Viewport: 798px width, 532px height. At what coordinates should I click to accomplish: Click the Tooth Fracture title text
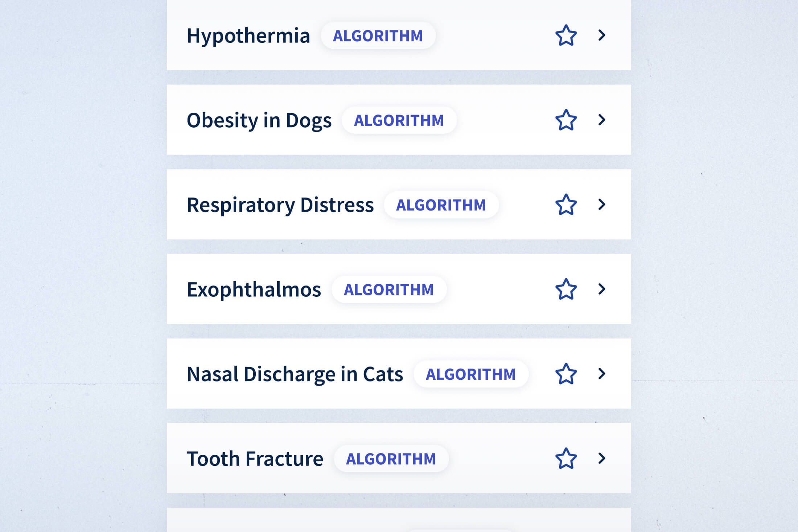point(255,459)
